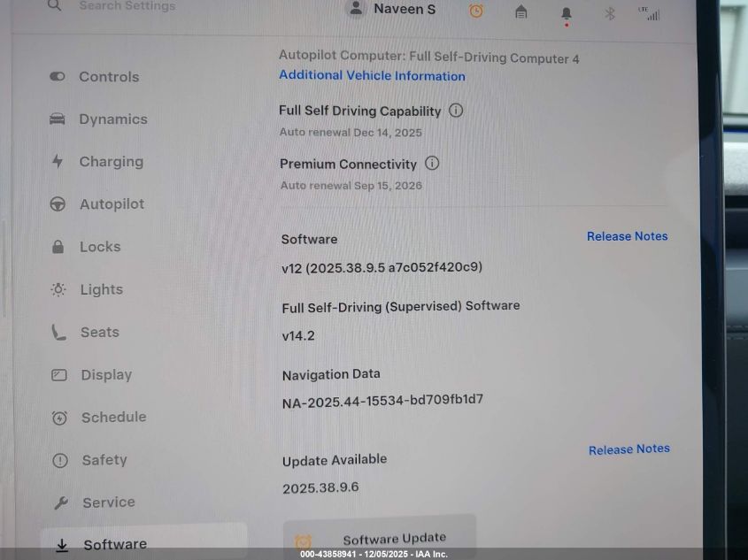Image resolution: width=748 pixels, height=560 pixels.
Task: View Release Notes for current software
Action: (x=627, y=236)
